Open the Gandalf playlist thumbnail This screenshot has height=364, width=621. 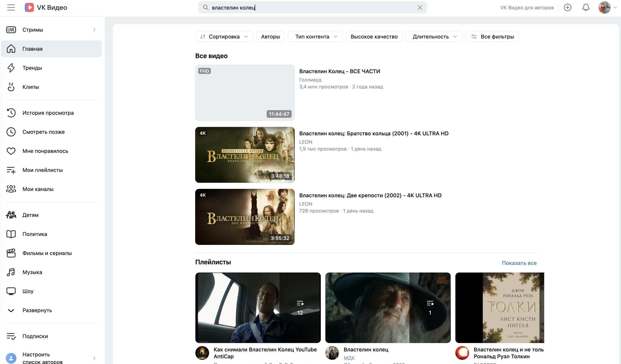point(388,307)
